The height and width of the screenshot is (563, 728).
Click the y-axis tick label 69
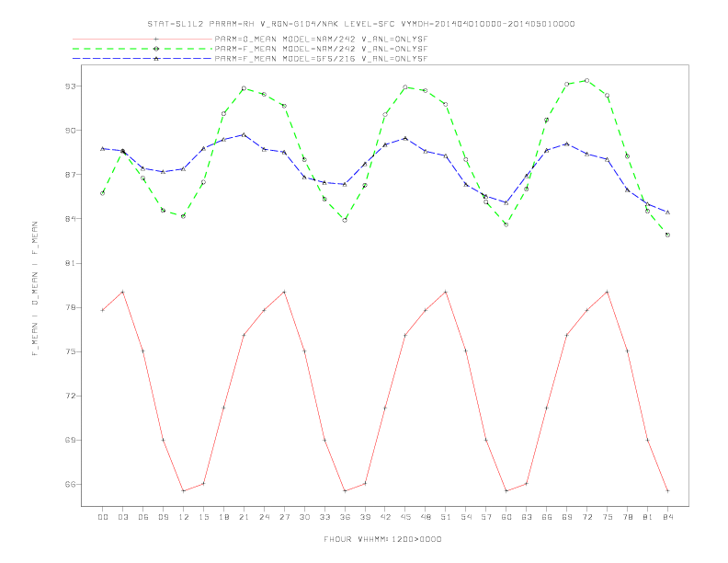70,440
